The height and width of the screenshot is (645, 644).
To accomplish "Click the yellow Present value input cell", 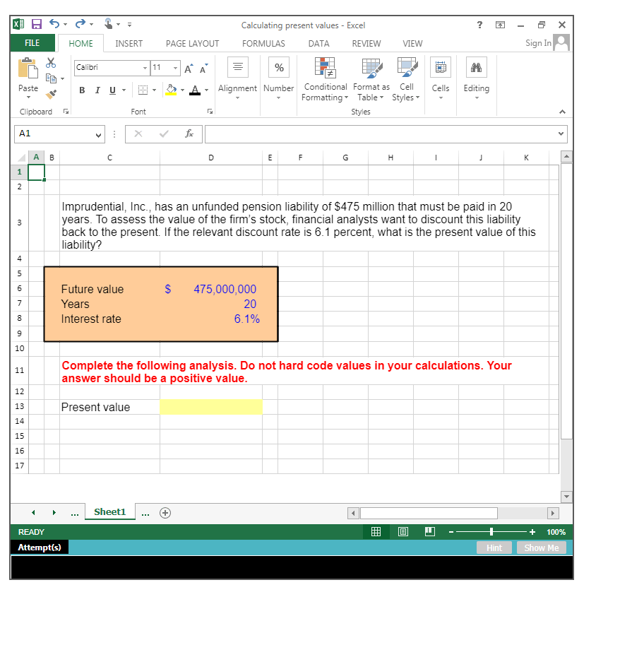I will (210, 407).
